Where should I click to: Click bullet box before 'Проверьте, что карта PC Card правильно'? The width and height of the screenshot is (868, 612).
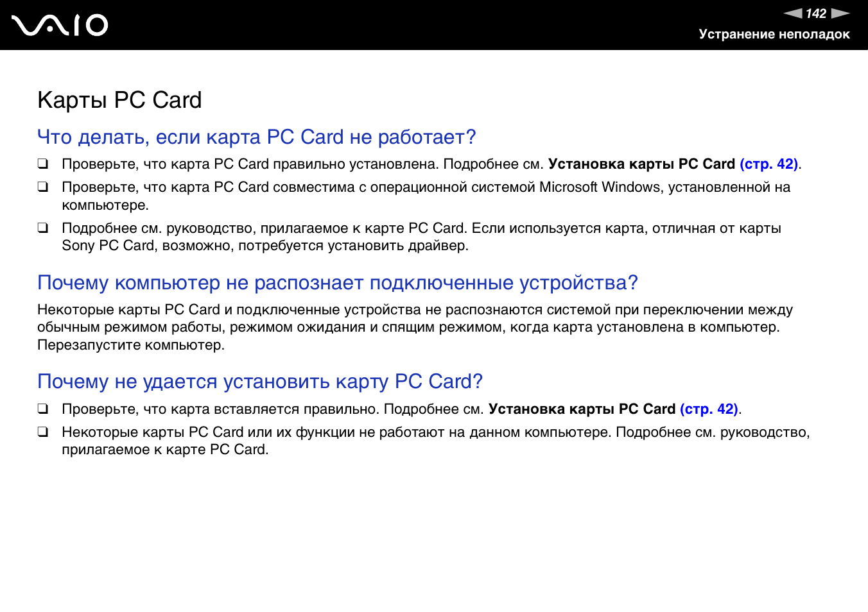pos(42,164)
